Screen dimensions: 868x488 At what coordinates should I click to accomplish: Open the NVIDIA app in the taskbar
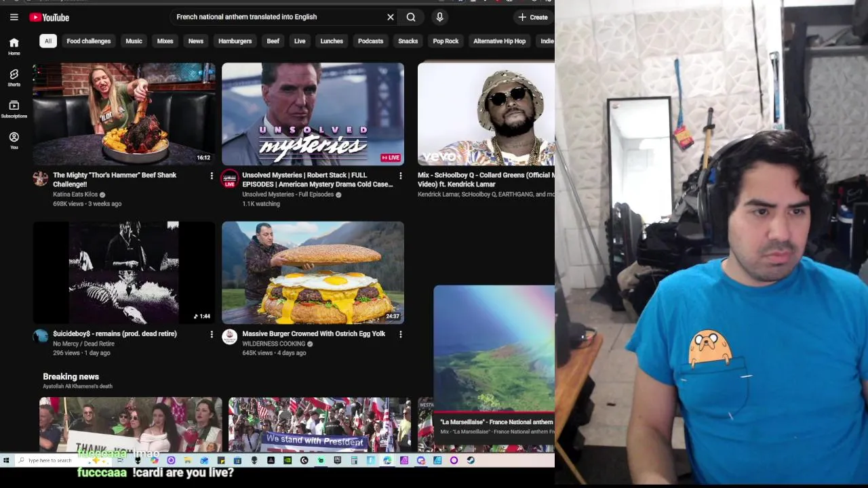coord(288,460)
